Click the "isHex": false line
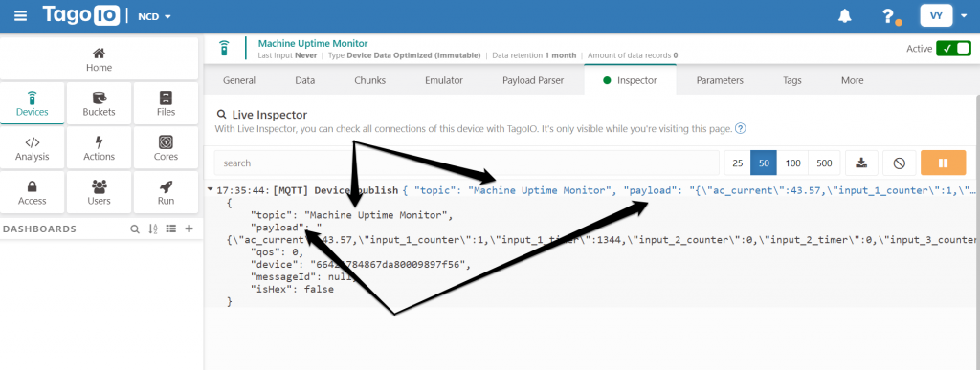 click(292, 290)
